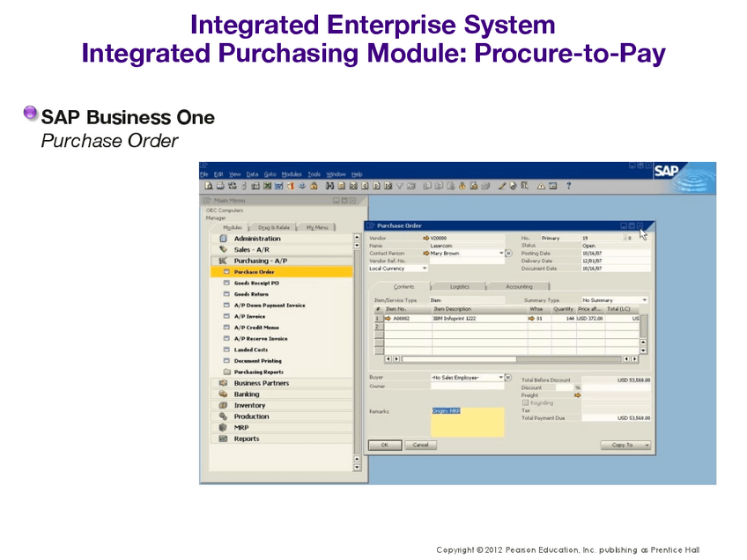Open the Purchasing Reports folder
Viewport: 747px width, 560px height.
(259, 372)
